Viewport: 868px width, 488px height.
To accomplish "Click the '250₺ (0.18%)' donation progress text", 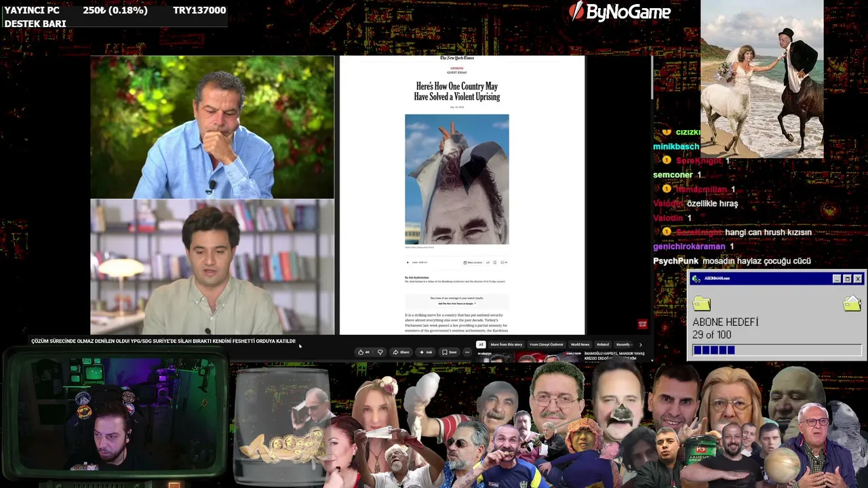I will coord(115,10).
